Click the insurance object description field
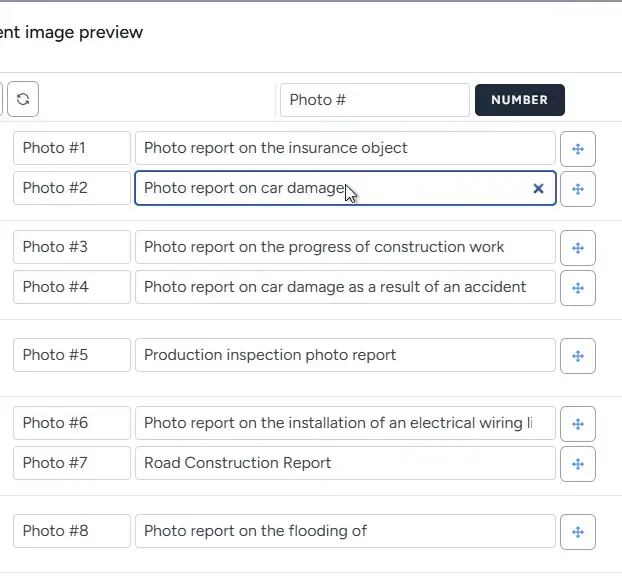This screenshot has width=622, height=584. (x=345, y=148)
